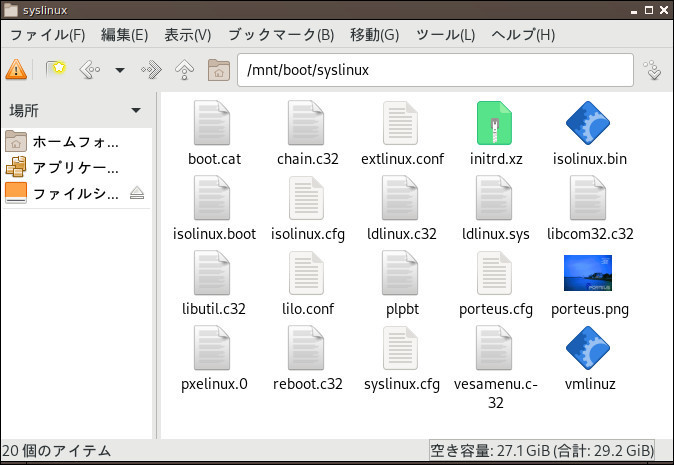Select the initrd.xz archive icon
Screen dimensions: 674x465
tap(494, 122)
